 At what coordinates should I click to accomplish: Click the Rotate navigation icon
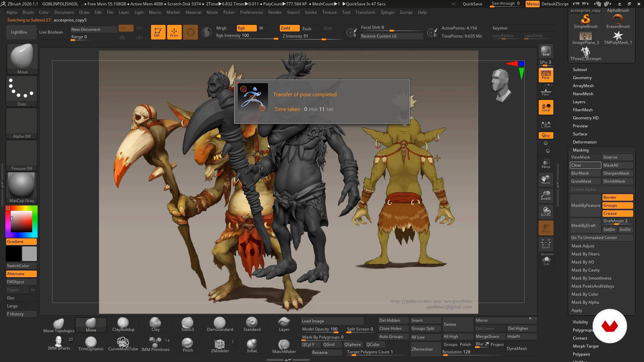click(x=546, y=212)
